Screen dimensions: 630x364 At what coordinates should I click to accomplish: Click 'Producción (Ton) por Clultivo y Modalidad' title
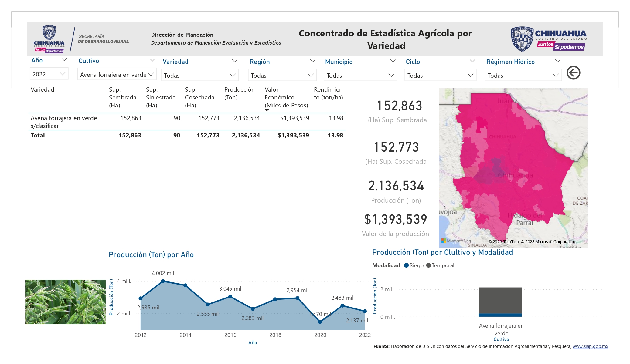[x=442, y=252]
